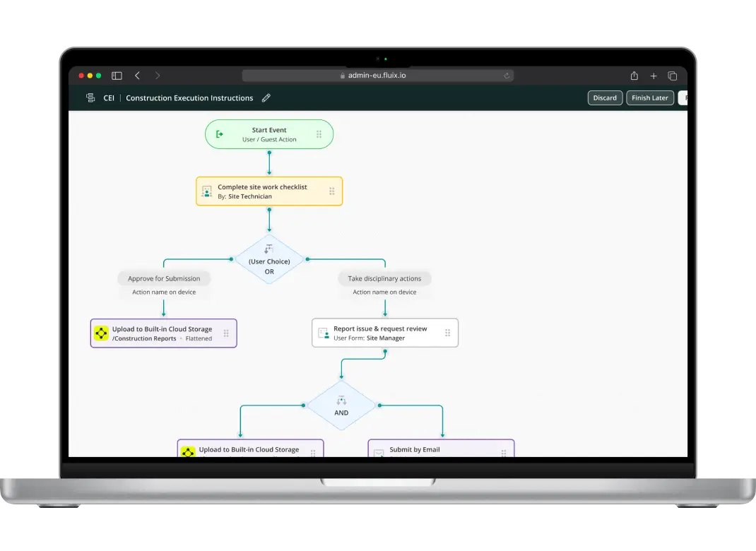Click the yellow cloud storage icon for Construction Reports

(101, 333)
